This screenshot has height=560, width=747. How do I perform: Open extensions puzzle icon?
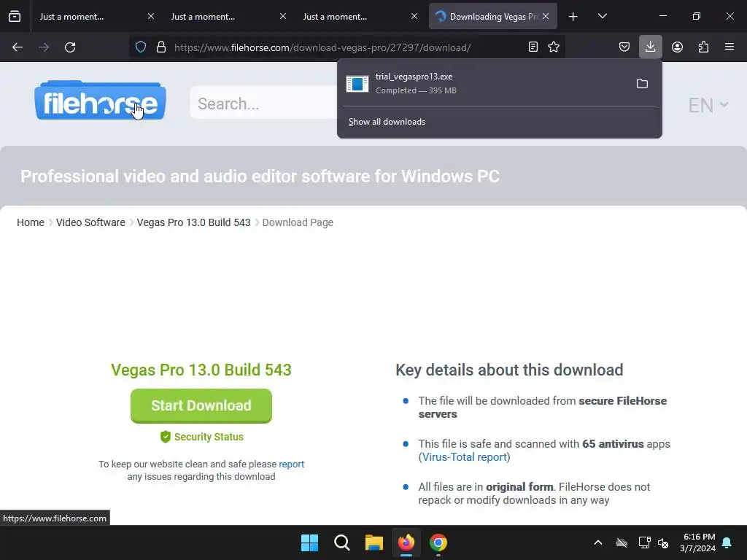click(703, 47)
